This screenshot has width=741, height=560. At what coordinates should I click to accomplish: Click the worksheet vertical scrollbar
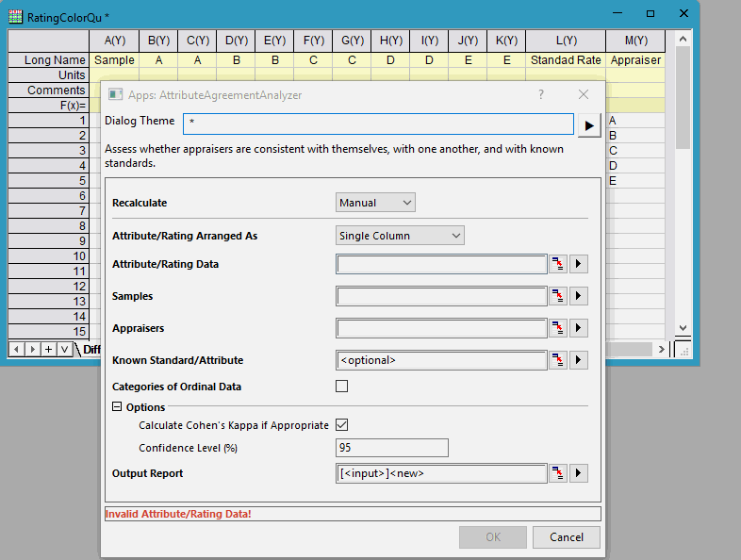(683, 189)
